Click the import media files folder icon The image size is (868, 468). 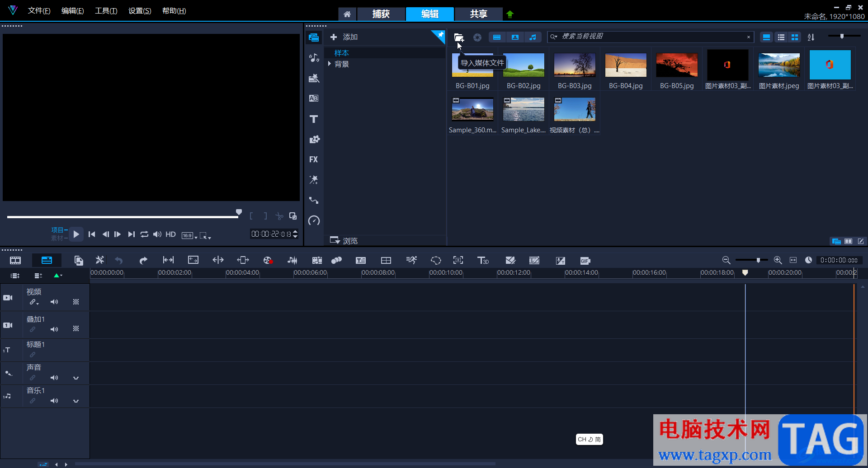coord(459,37)
